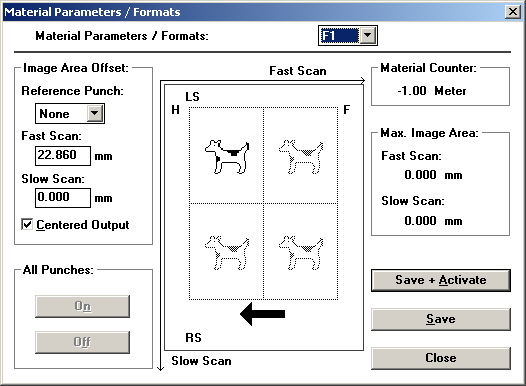Click the black left-pointing arrow in the preview
The height and width of the screenshot is (386, 526).
click(263, 314)
